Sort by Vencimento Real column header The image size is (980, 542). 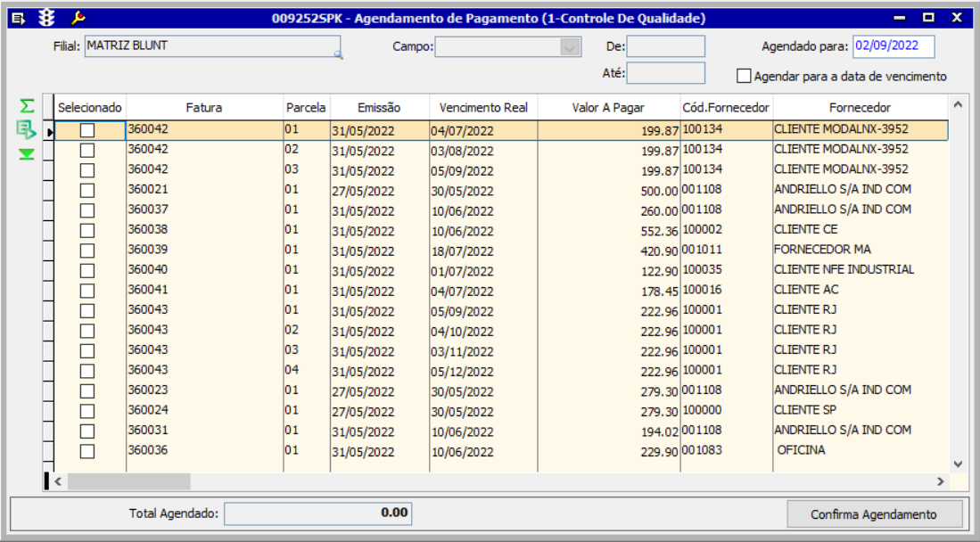483,108
